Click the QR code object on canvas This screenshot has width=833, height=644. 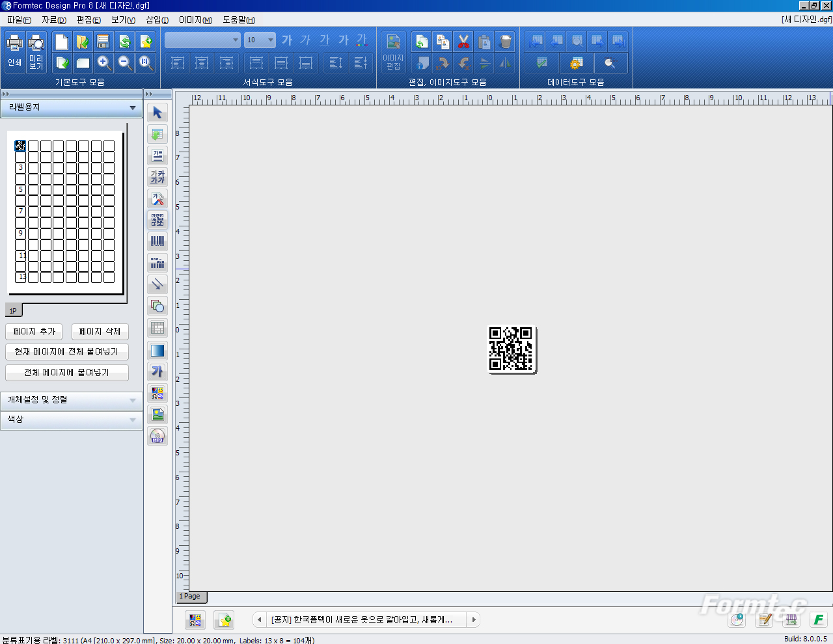[x=512, y=349]
